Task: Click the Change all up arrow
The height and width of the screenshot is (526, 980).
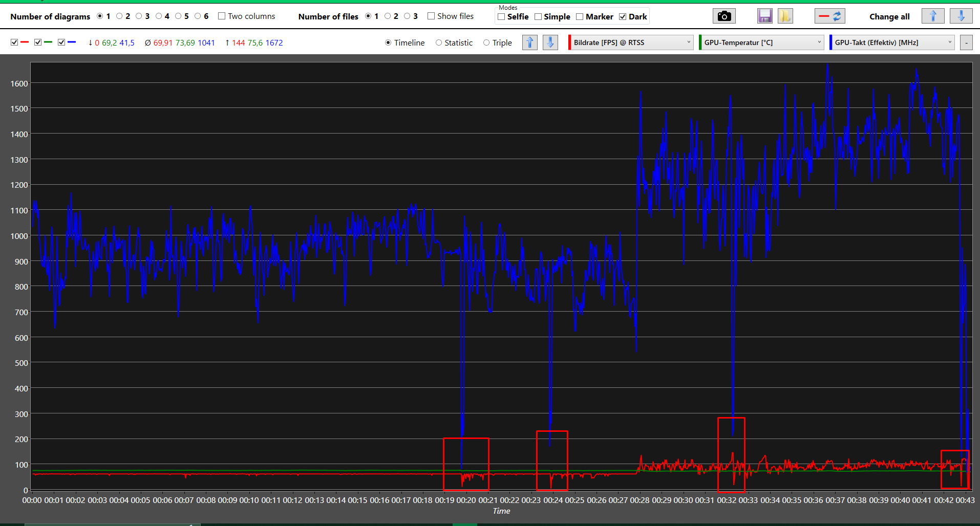Action: (933, 16)
